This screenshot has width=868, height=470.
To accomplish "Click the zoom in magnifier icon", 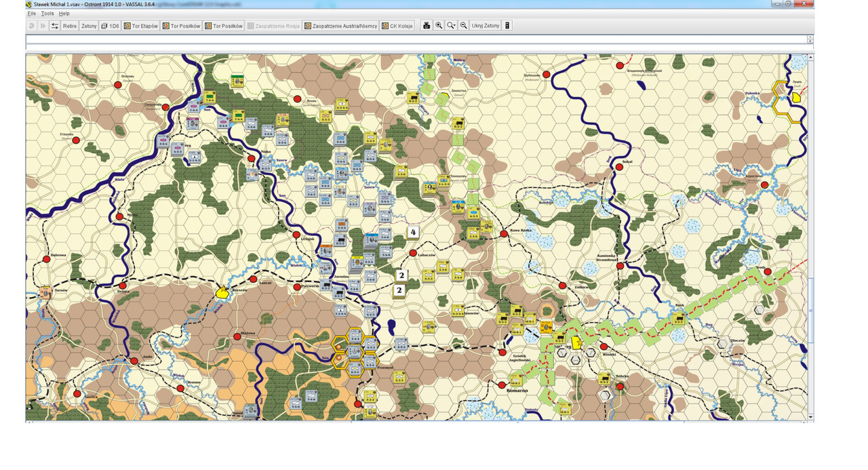I will [x=439, y=26].
